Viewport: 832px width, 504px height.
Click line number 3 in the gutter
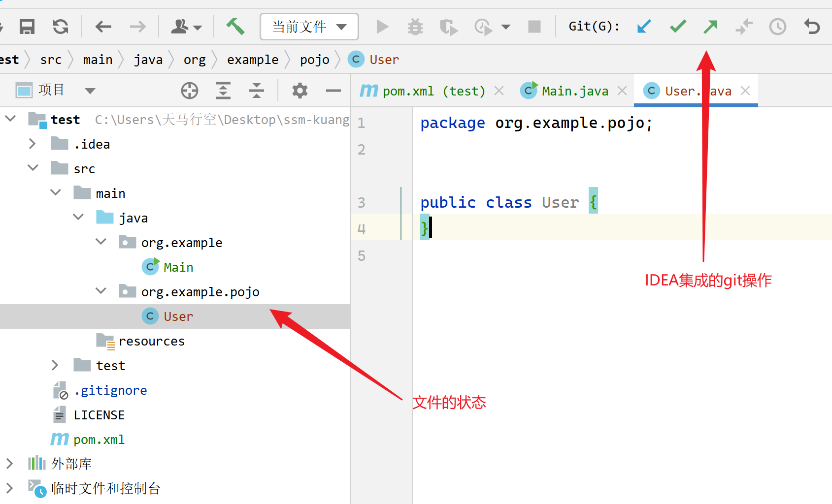(x=362, y=202)
